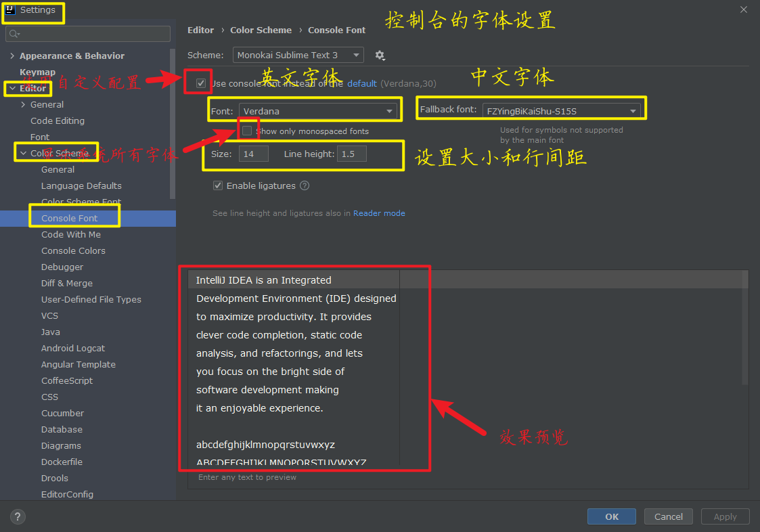Screen dimensions: 760x532
Task: Select Cucumber item
Action: click(x=62, y=413)
